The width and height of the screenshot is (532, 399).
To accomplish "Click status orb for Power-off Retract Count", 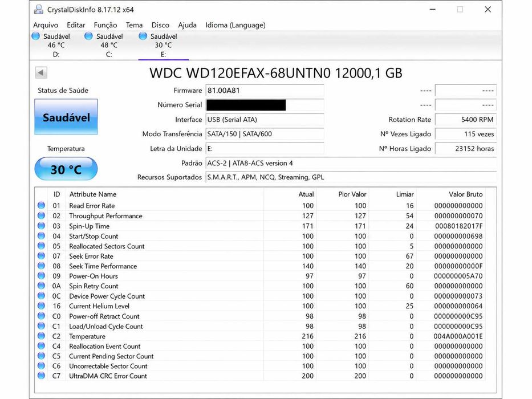I will click(x=42, y=316).
